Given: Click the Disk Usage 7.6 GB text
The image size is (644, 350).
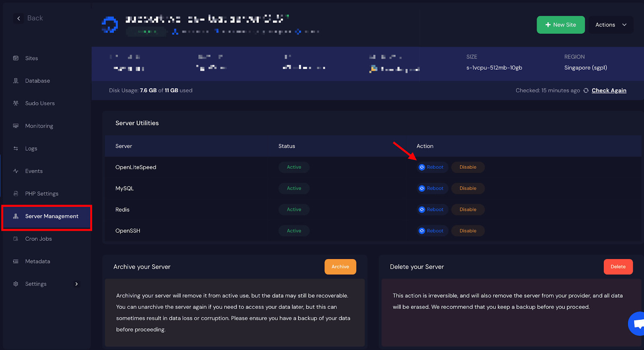Looking at the screenshot, I should pos(151,91).
